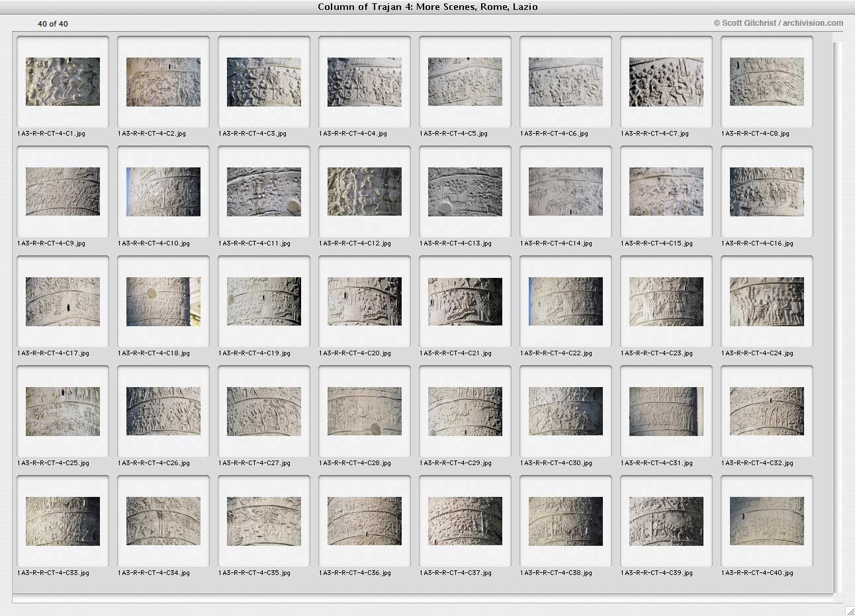Select thumbnail 1A3-R-R-CT-4-C2.jpg
Viewport: 855px width, 616px height.
click(163, 81)
